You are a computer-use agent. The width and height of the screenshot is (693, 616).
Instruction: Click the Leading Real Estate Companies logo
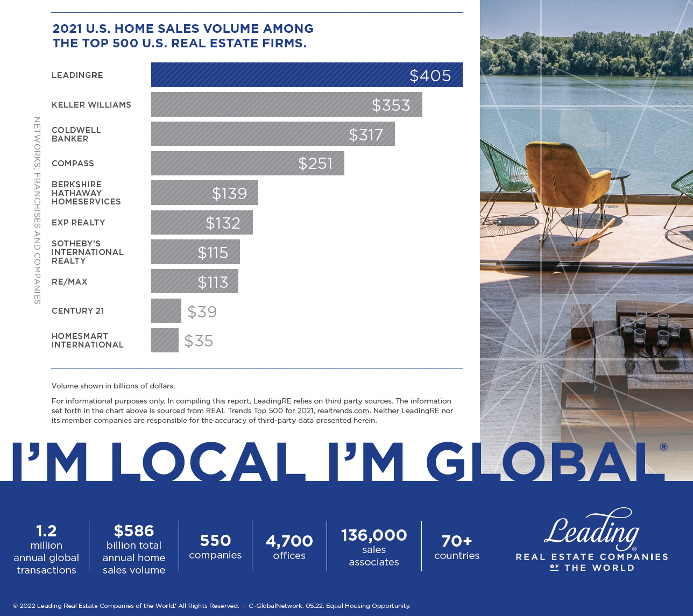[591, 539]
